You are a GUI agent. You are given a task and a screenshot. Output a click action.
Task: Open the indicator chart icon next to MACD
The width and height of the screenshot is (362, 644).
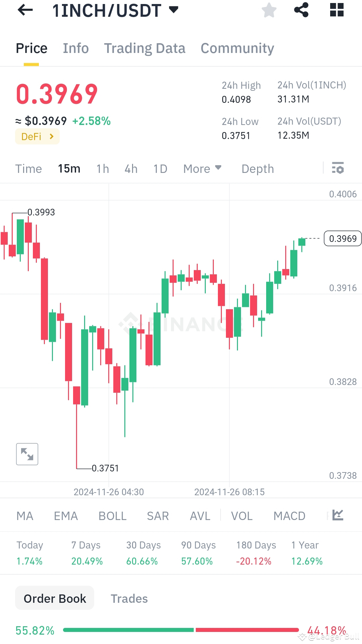(x=338, y=516)
